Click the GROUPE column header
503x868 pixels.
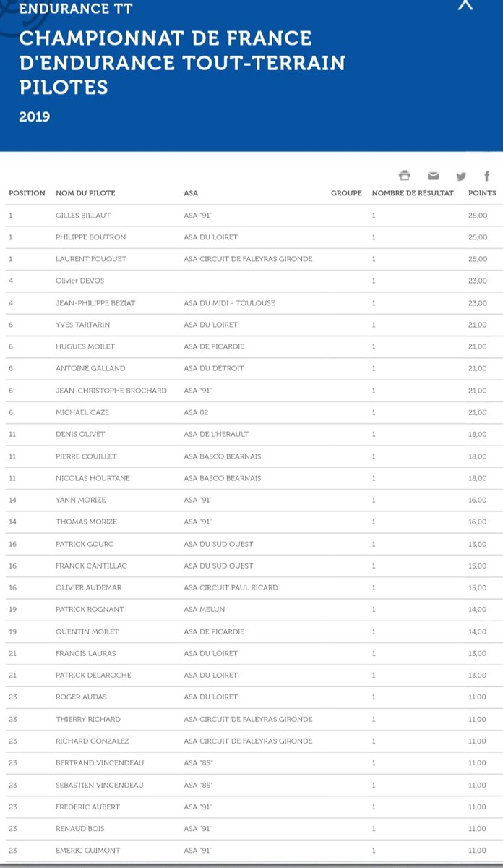[x=346, y=193]
